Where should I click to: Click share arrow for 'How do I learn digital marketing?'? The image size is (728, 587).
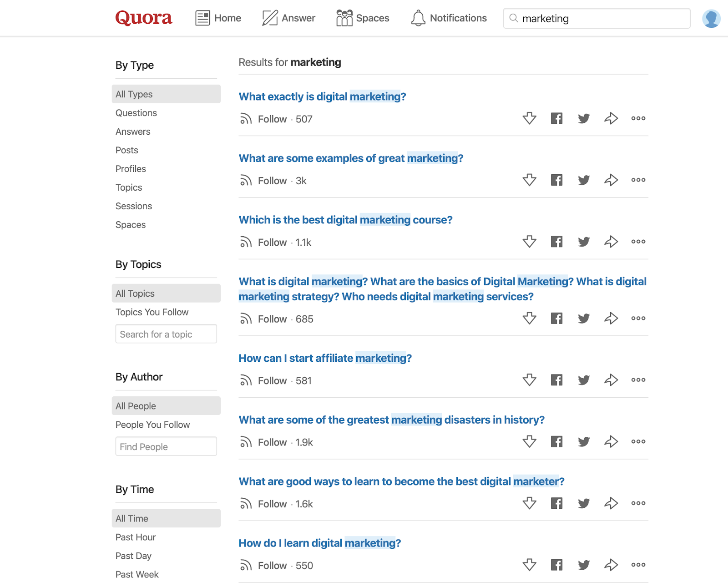click(611, 565)
